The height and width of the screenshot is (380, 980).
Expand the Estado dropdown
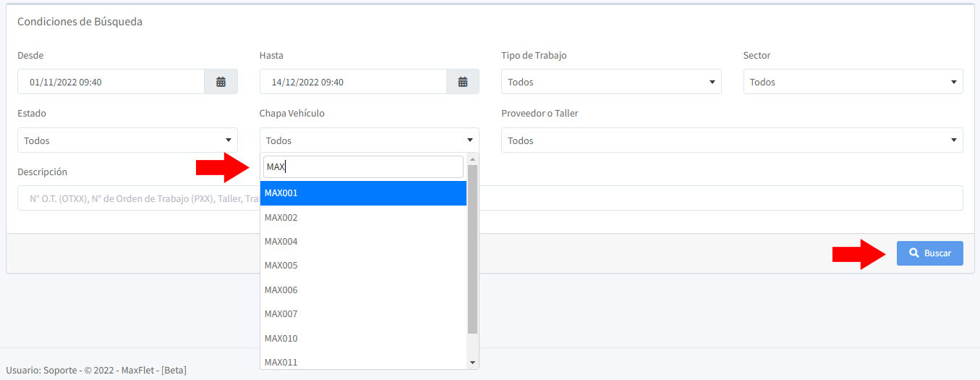(127, 140)
